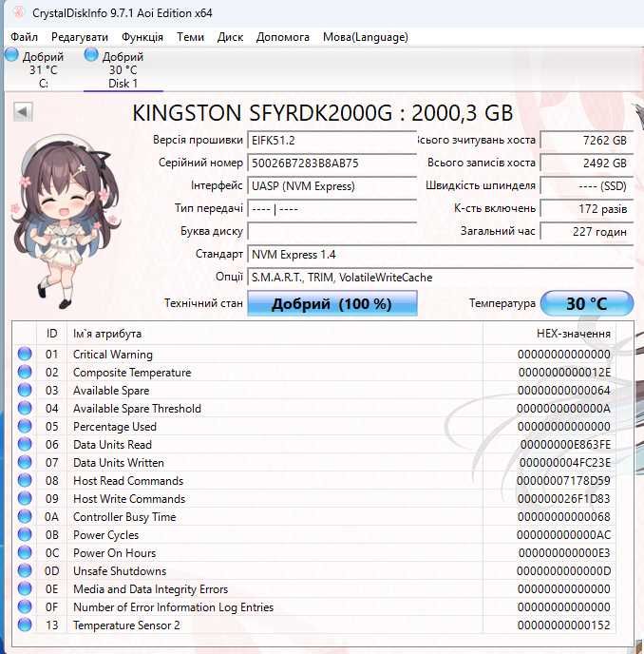Click status orb for Host Read Commands

click(25, 480)
